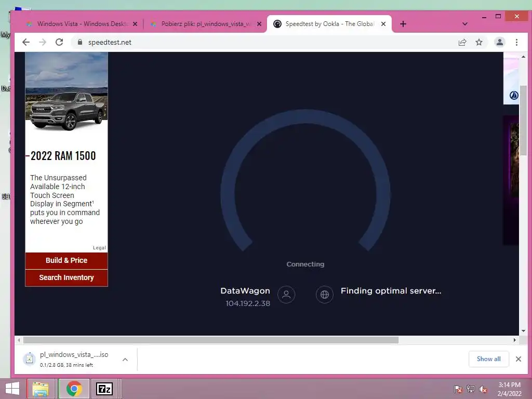Click the horizontal scrollbar thumb
532x399 pixels.
[211, 340]
